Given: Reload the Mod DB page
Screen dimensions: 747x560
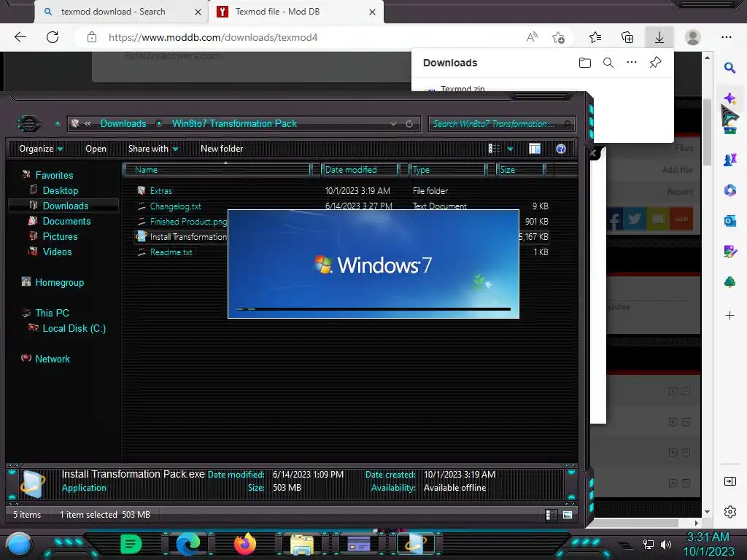Looking at the screenshot, I should 53,37.
